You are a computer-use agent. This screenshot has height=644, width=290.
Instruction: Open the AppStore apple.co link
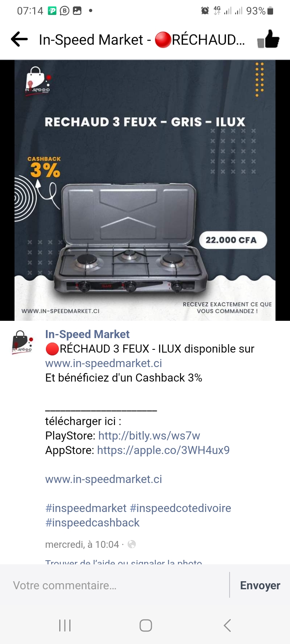pos(163,450)
